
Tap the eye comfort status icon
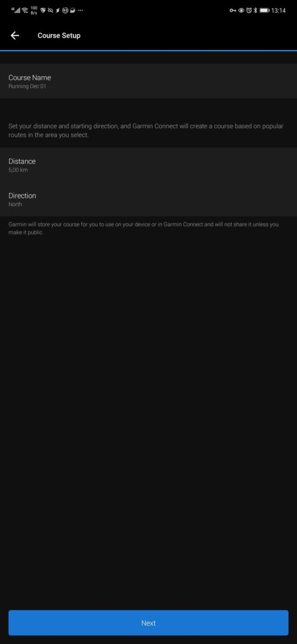pyautogui.click(x=241, y=10)
